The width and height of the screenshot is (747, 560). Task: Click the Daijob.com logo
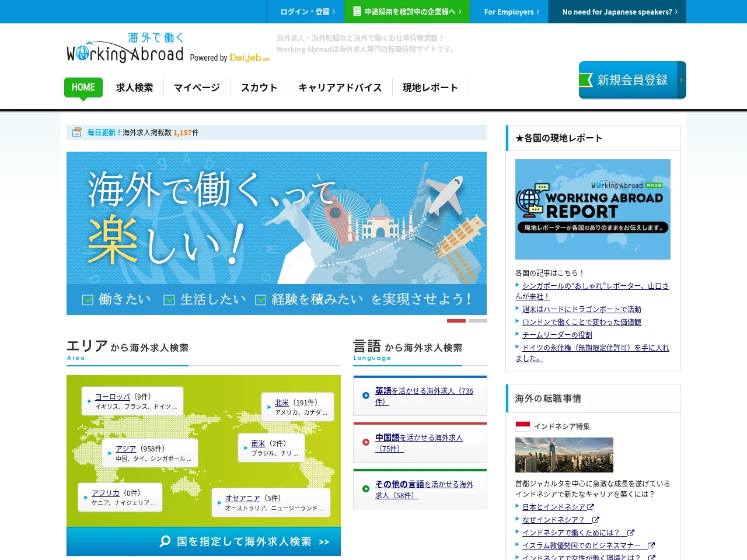250,57
